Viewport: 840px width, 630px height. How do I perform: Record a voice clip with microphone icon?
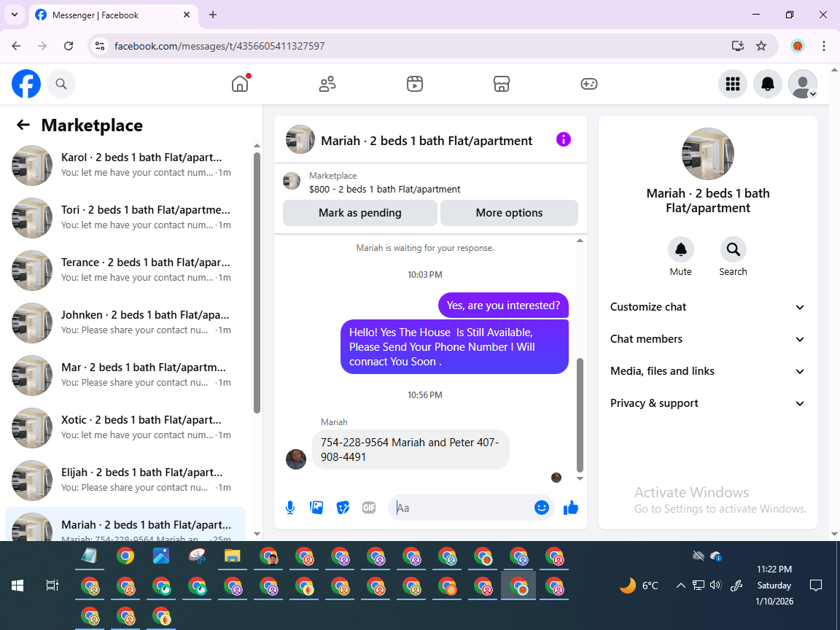(x=290, y=507)
